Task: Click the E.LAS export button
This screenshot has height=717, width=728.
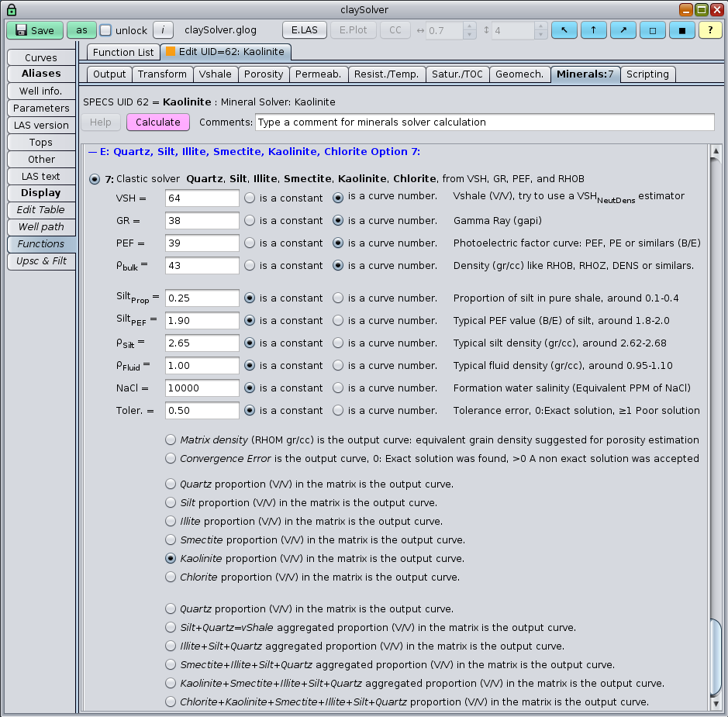Action: click(305, 30)
